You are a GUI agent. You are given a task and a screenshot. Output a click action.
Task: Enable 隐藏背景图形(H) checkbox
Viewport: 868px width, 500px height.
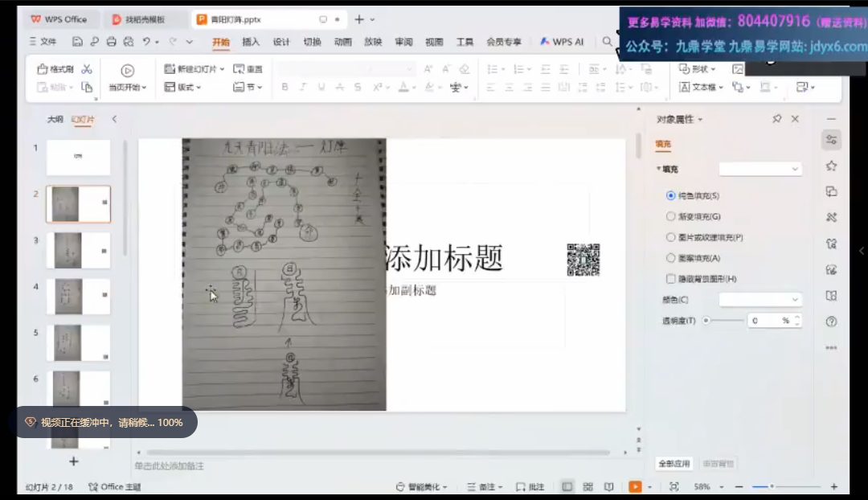671,279
